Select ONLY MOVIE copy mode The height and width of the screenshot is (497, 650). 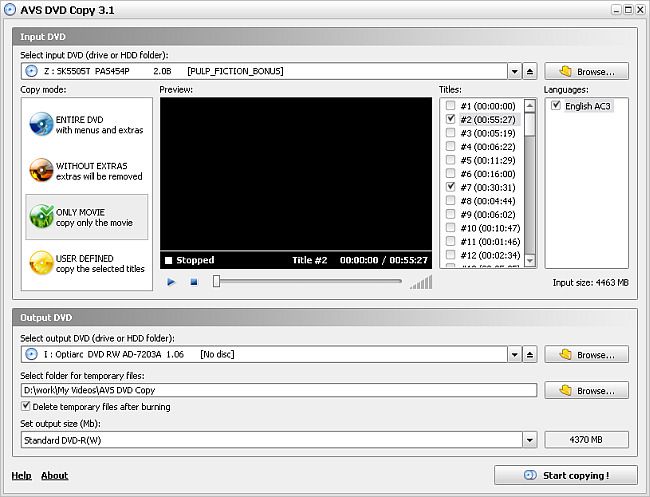(x=87, y=217)
